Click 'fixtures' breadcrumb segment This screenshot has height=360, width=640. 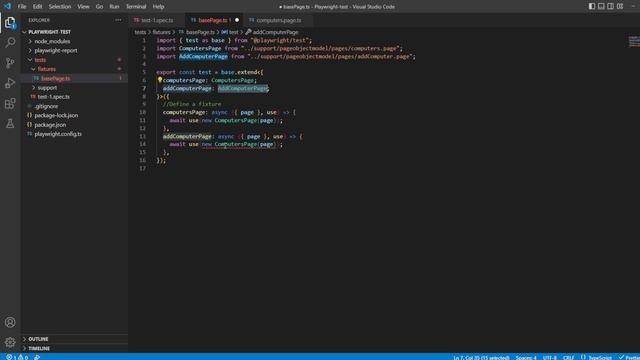click(161, 32)
